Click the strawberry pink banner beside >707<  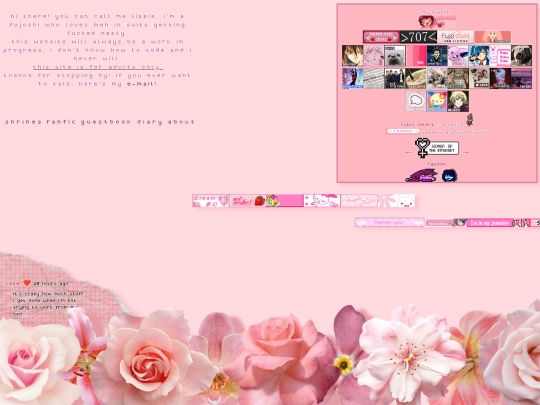381,37
